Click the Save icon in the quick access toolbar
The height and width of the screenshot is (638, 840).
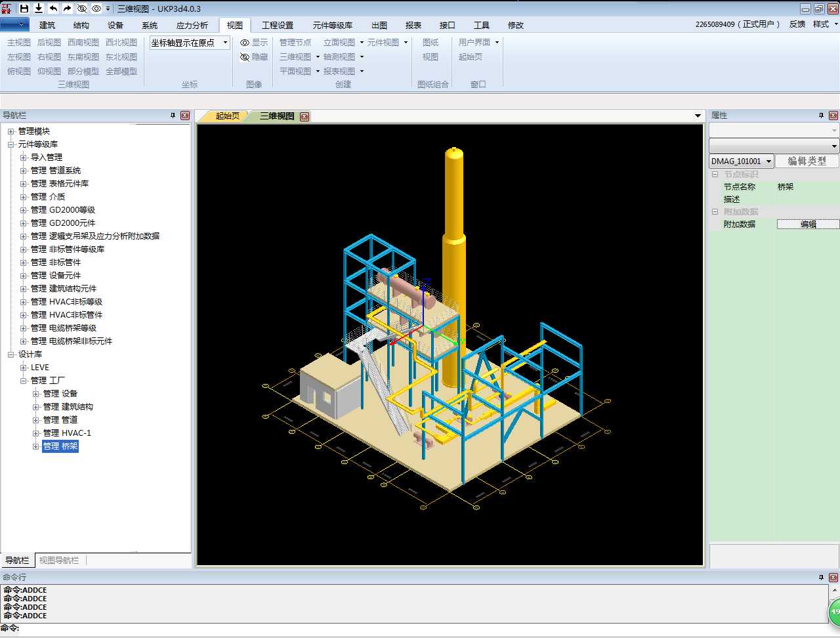(24, 9)
